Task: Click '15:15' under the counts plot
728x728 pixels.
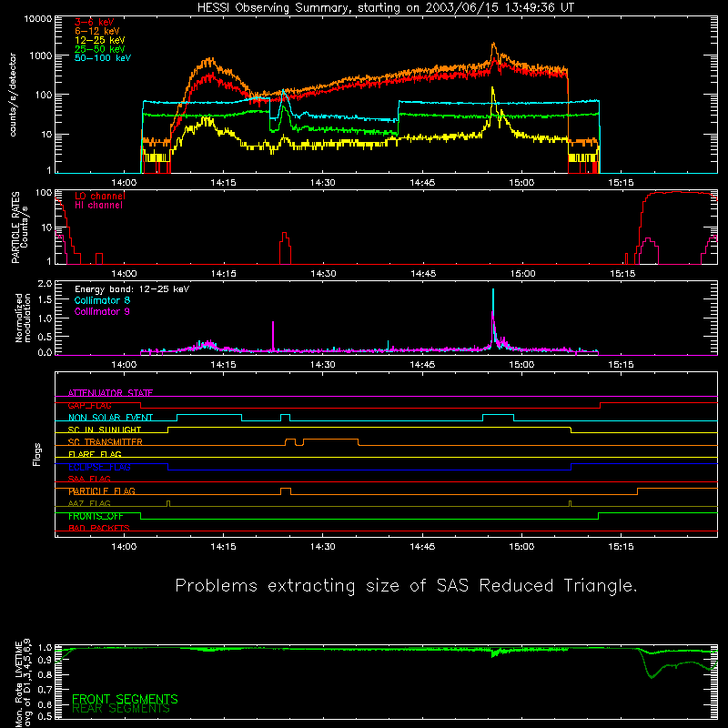Action: click(x=621, y=183)
